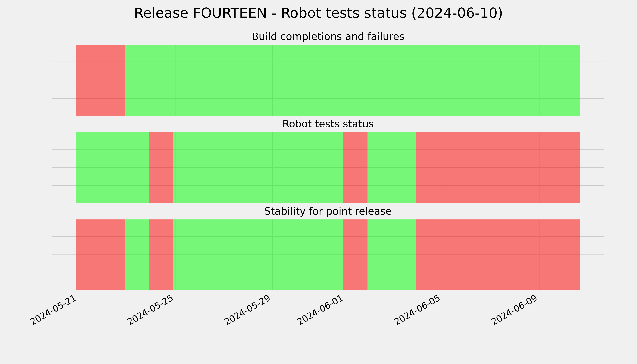Click the narrow red segment before 2024-05-25 in Robot tests chart
637x364 pixels.
pos(161,167)
